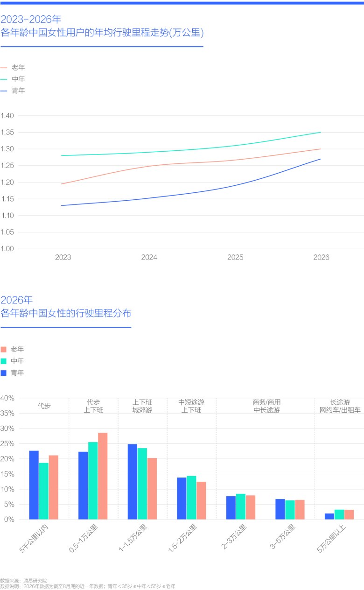Click the 2024 x-axis label
The image size is (364, 590).
pyautogui.click(x=149, y=258)
